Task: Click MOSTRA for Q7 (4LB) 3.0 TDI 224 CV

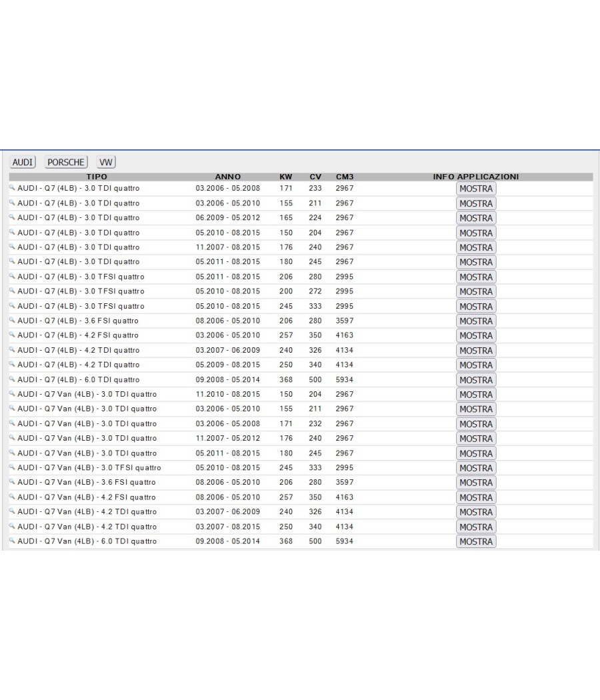Action: click(476, 218)
